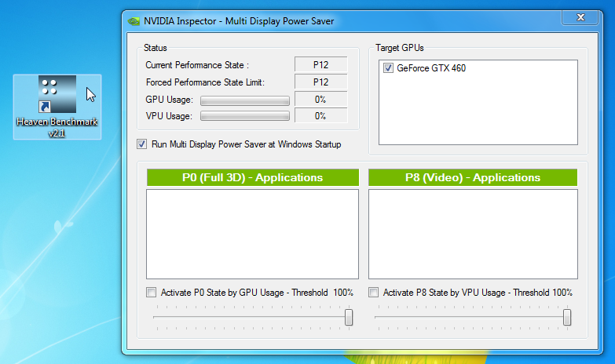Click inside the P8 applications list box
615x364 pixels.
pos(473,234)
